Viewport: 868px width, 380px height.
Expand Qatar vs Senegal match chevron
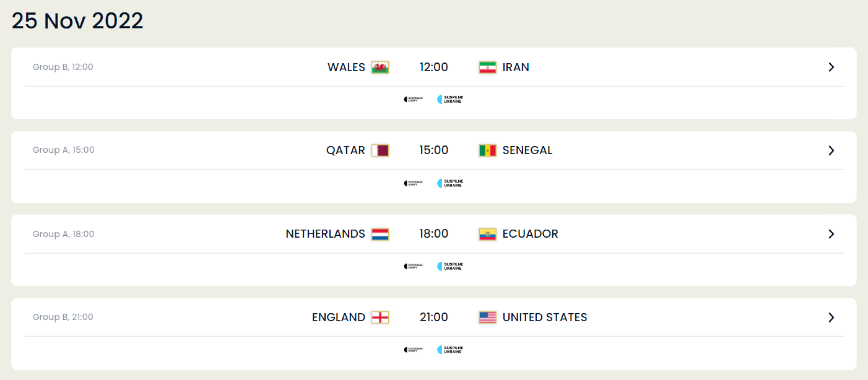(x=831, y=150)
